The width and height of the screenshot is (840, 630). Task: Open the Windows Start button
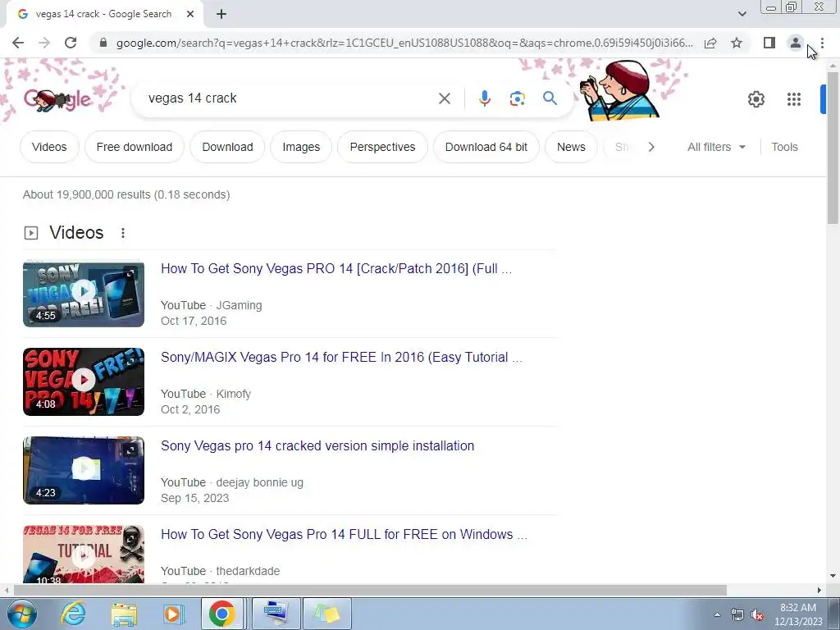21,614
